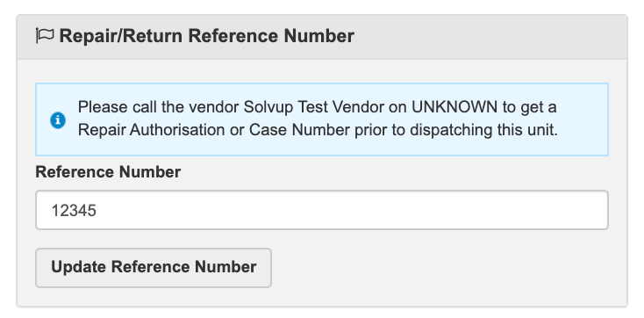Click the UNKNOWN phone number text
The image size is (644, 318).
click(454, 107)
